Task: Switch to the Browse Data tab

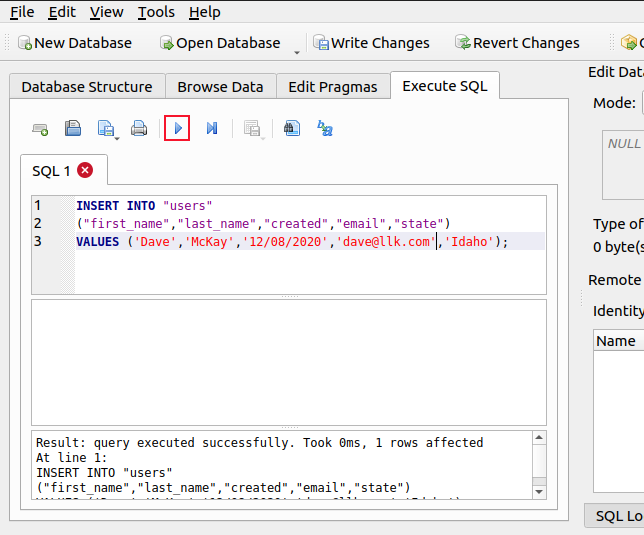Action: click(x=220, y=87)
